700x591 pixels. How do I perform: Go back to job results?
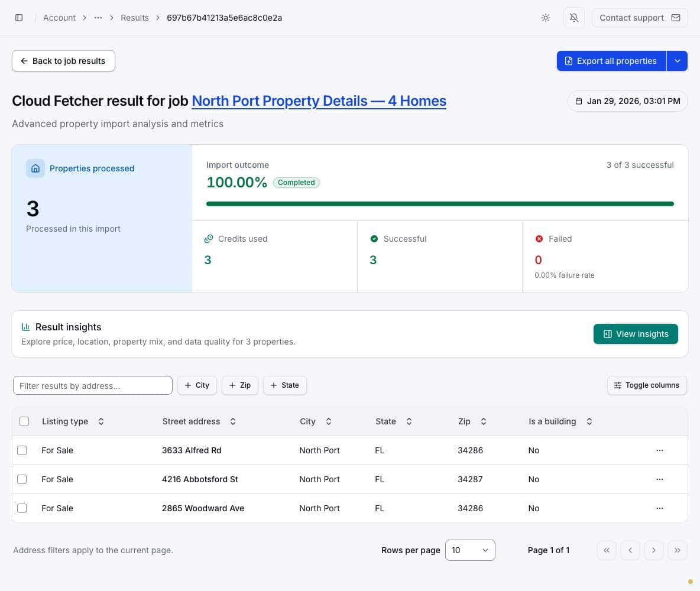pos(63,61)
